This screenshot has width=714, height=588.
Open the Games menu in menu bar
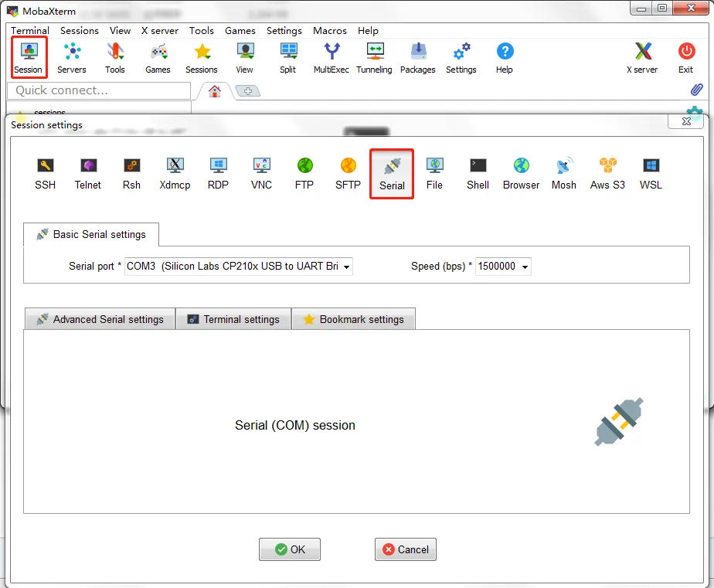point(240,30)
